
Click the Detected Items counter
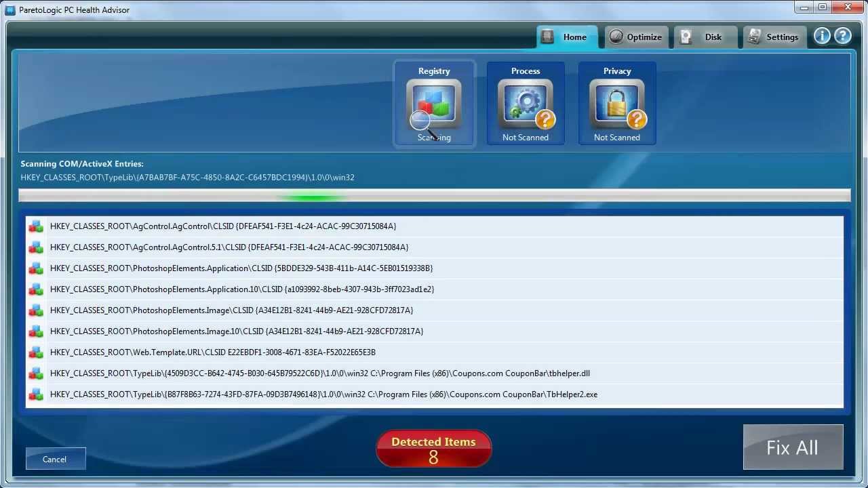pyautogui.click(x=434, y=449)
